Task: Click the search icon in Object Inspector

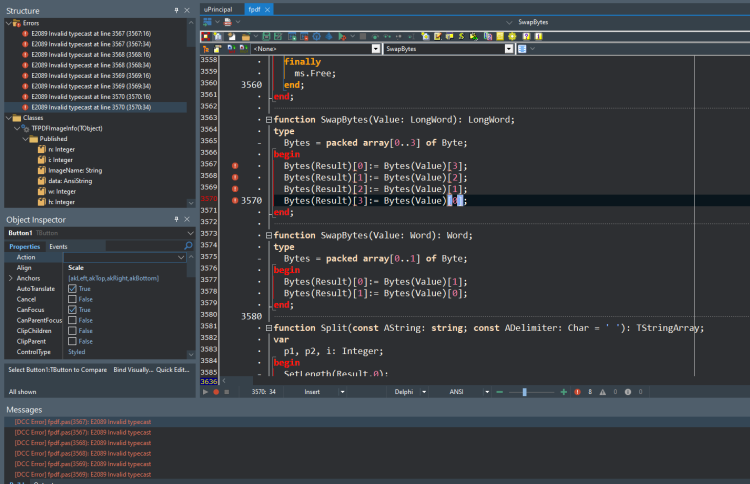Action: (188, 246)
